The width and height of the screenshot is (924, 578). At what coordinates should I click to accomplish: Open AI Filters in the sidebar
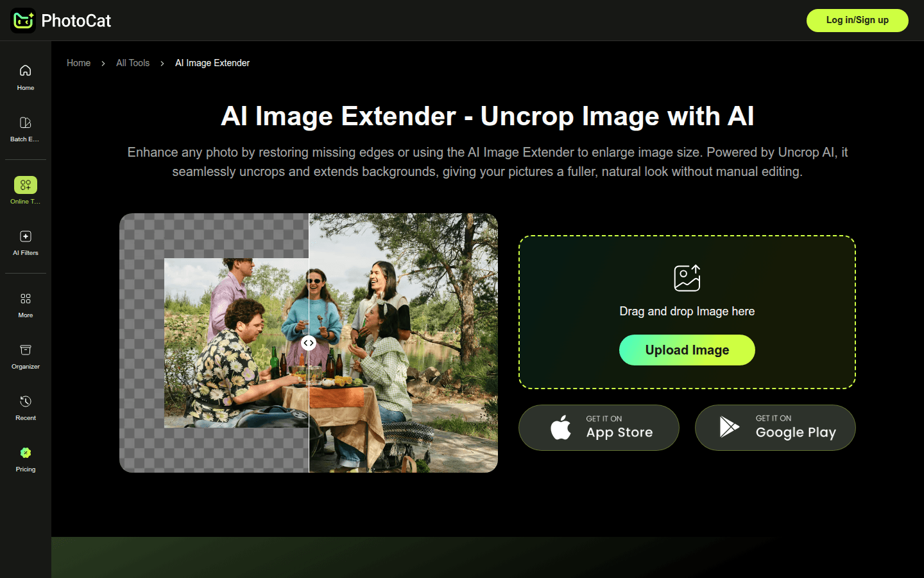click(26, 236)
